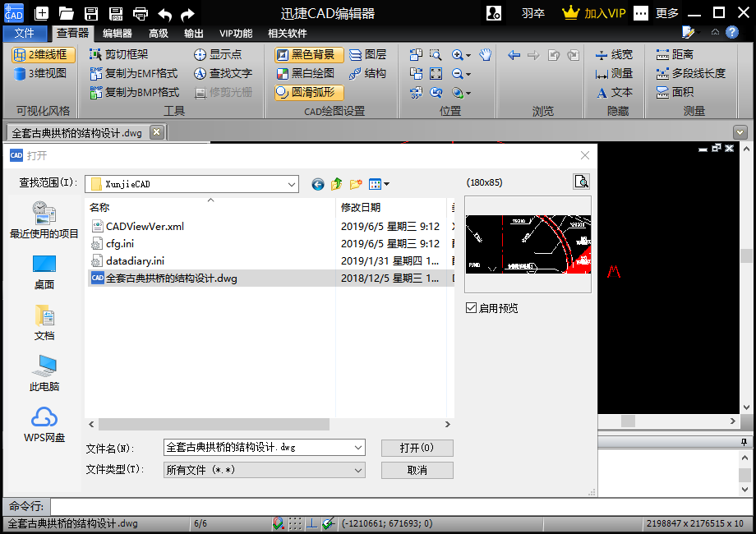The image size is (756, 534).
Task: Click the 取消 cancel button
Action: click(417, 470)
